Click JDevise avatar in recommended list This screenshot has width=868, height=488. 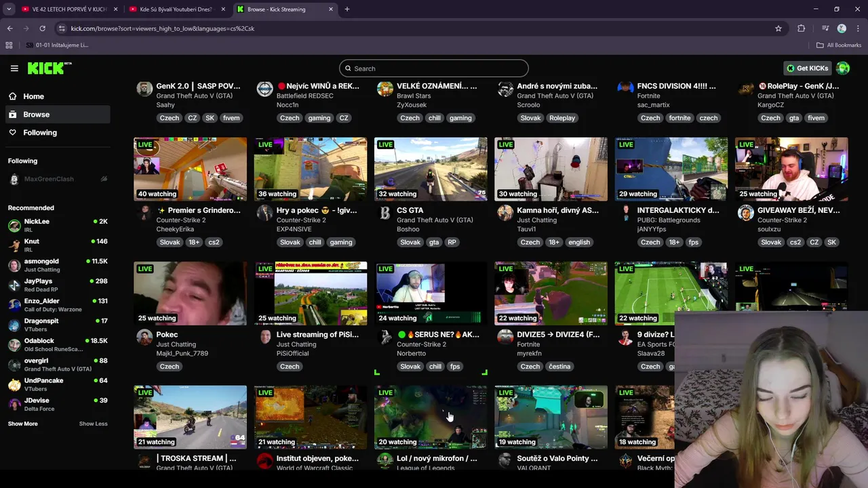pyautogui.click(x=14, y=404)
